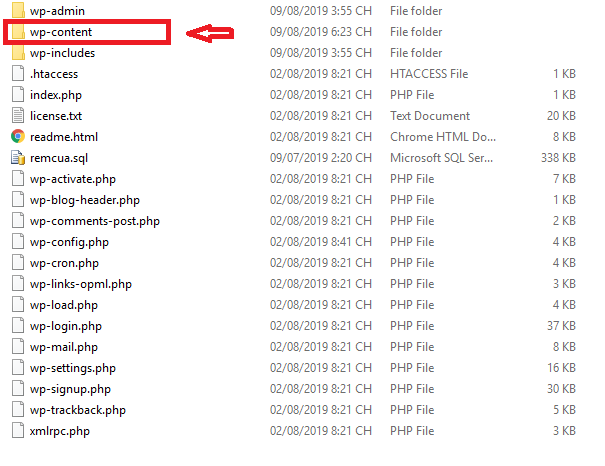Select the remcua.sql database file icon
The height and width of the screenshot is (466, 605).
[18, 158]
